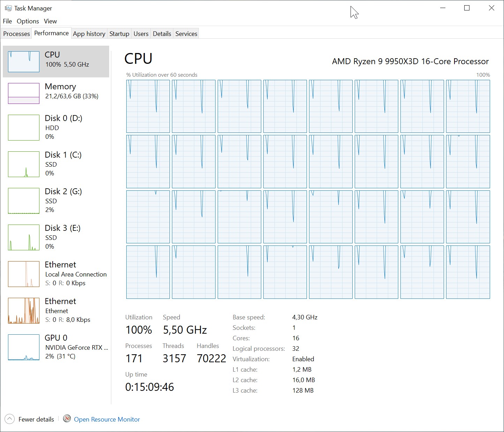504x432 pixels.
Task: Click the Handles count 70222
Action: [x=211, y=358]
